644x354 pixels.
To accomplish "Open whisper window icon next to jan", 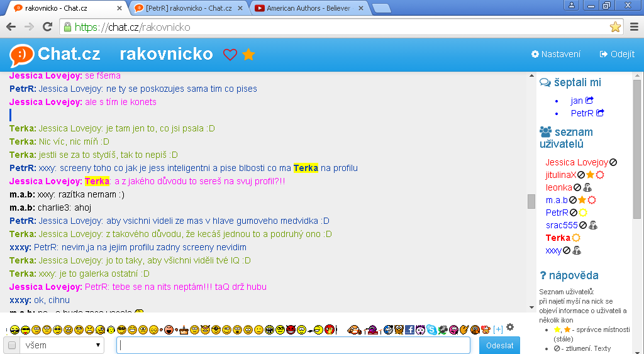I will pos(589,101).
